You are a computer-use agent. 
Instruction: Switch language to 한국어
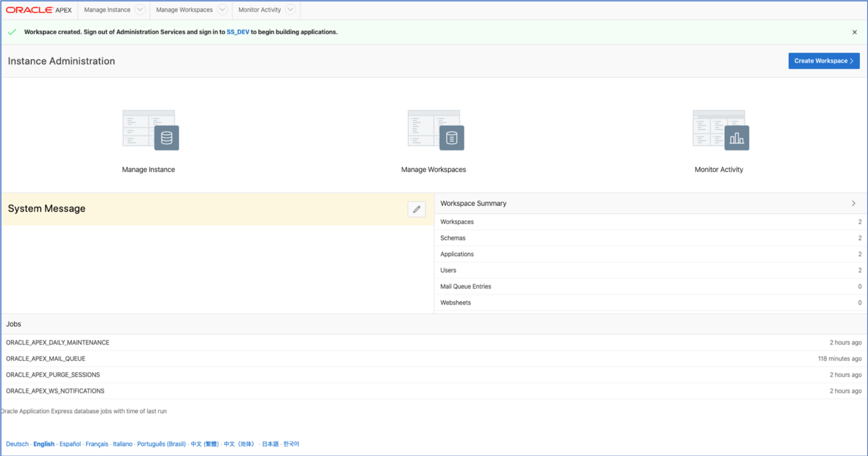point(291,444)
